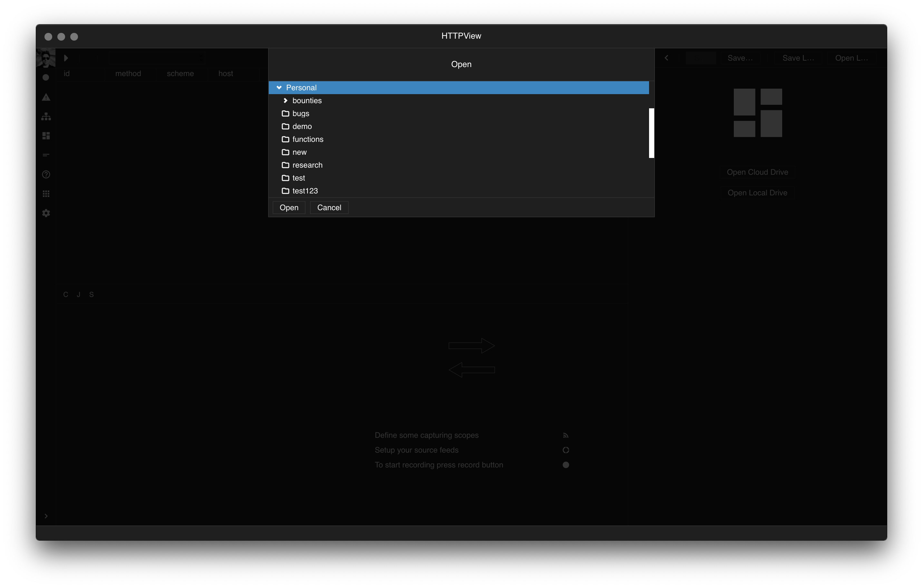923x588 pixels.
Task: Select the research folder
Action: [307, 165]
